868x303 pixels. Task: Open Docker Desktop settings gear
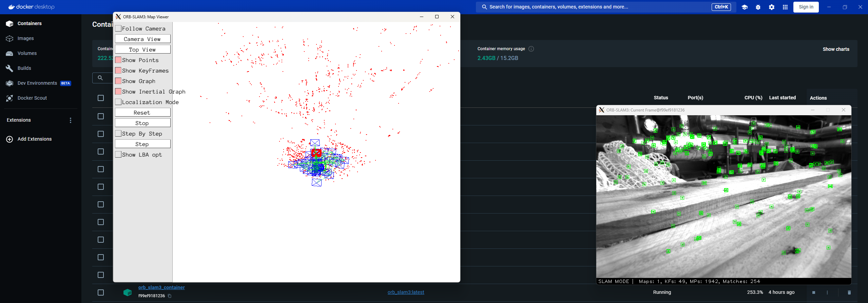[772, 7]
